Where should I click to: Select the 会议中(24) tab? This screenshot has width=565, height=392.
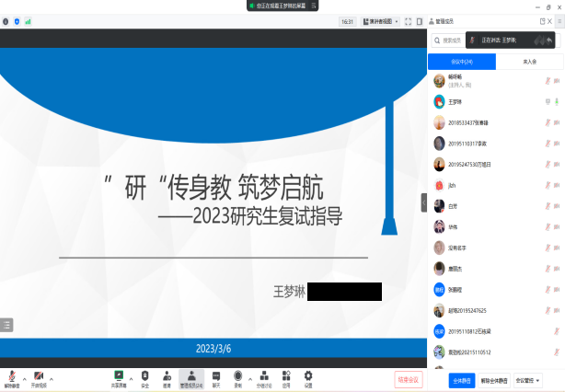[x=463, y=62]
